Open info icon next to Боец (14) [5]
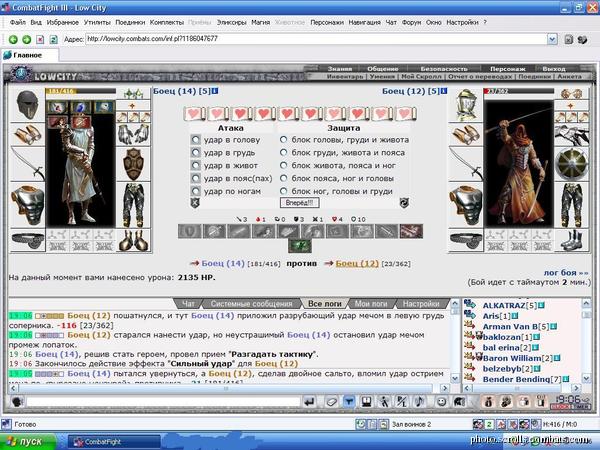The image size is (600, 450). [x=215, y=91]
